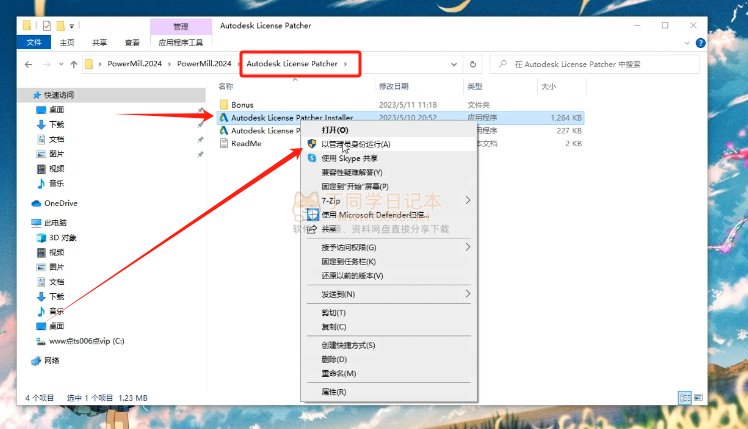Image resolution: width=748 pixels, height=429 pixels.
Task: Switch to the 共享 ribbon tab
Action: 99,42
